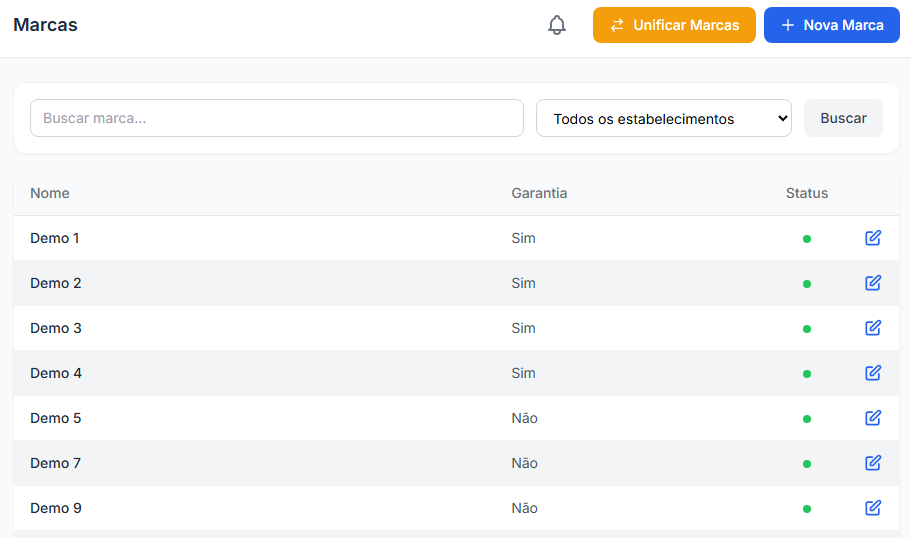Create a Nova Marca
The image size is (911, 538).
coord(831,25)
